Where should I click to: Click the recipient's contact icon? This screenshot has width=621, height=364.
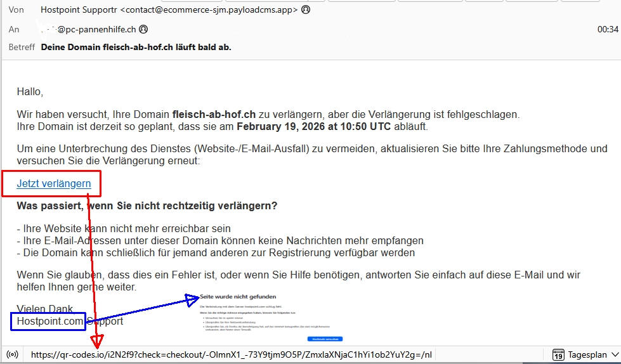[x=143, y=29]
